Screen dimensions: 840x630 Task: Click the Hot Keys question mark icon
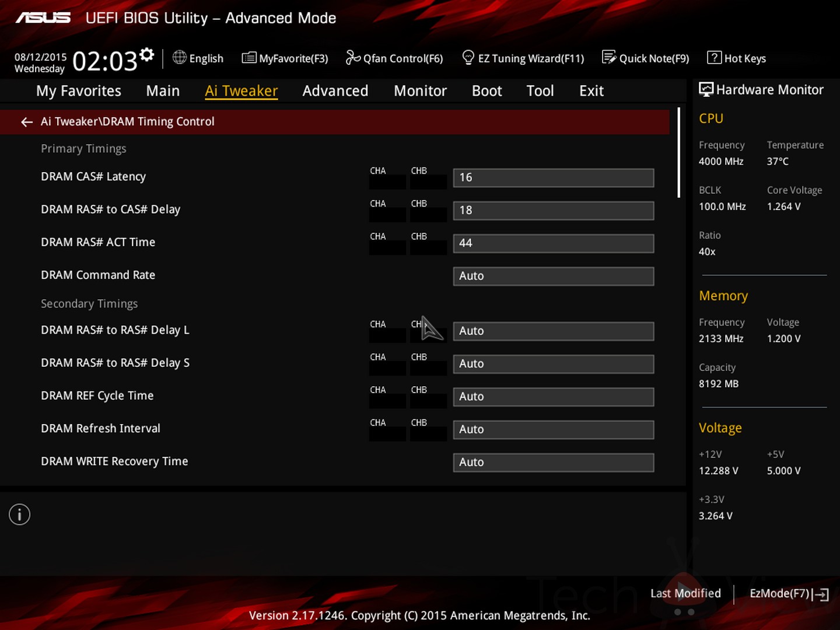click(x=714, y=57)
